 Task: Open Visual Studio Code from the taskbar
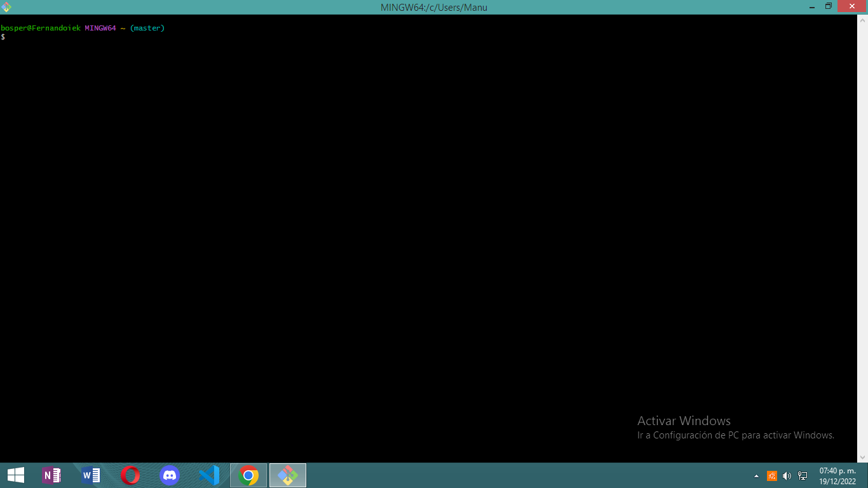point(209,475)
